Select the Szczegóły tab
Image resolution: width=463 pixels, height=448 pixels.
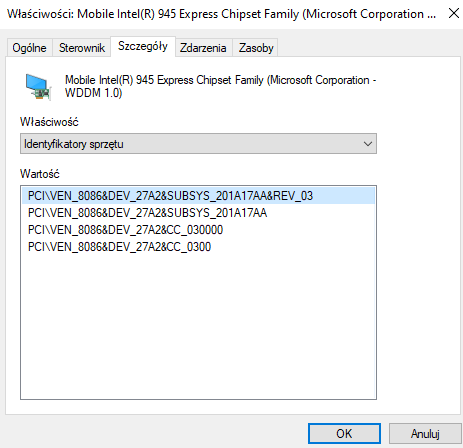coord(143,46)
